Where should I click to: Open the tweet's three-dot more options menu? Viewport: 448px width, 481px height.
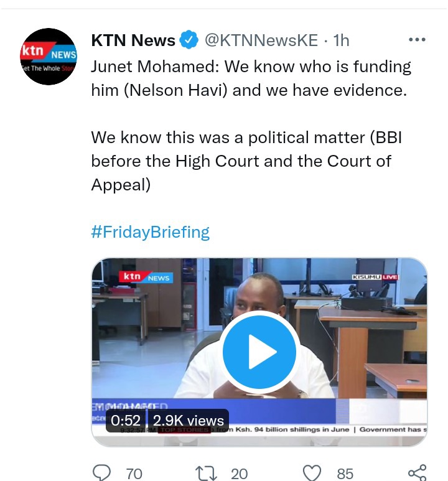point(417,40)
